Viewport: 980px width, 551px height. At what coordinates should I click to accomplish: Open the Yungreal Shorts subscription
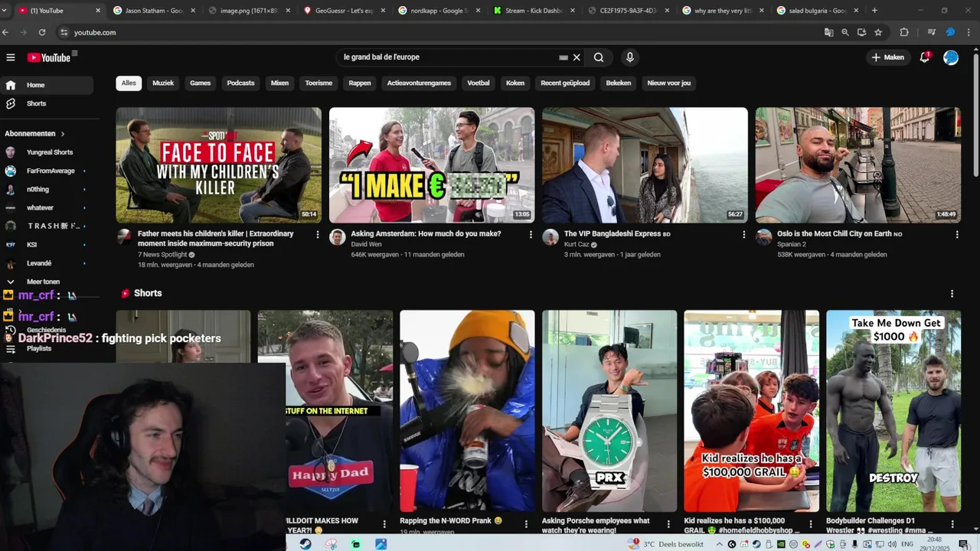(47, 152)
